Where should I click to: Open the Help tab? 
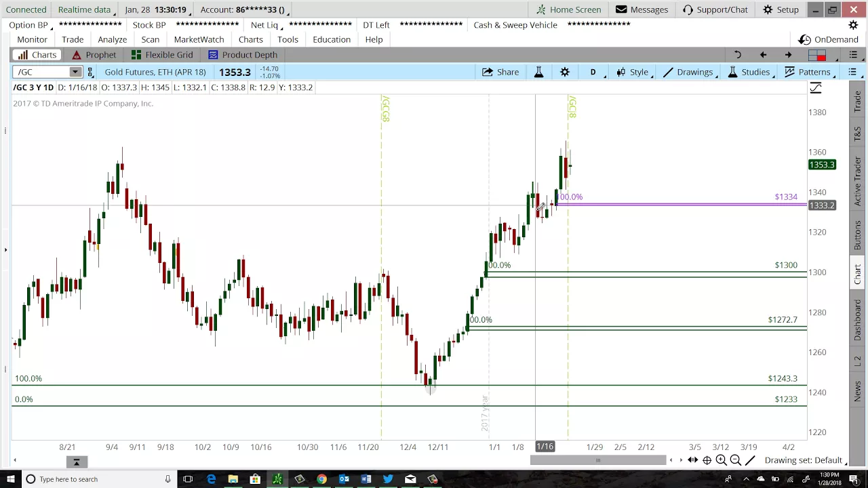tap(374, 39)
